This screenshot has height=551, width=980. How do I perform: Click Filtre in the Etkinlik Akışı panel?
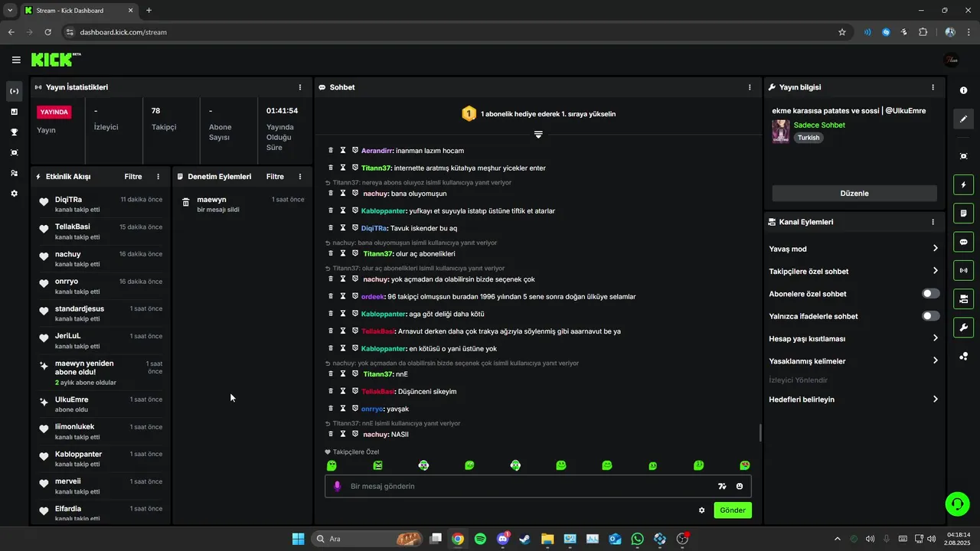[x=133, y=177]
